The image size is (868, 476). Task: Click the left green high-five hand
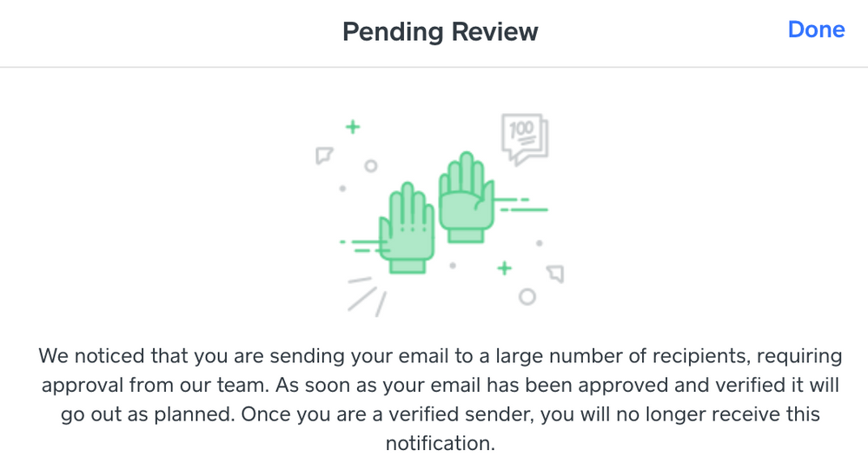(407, 228)
